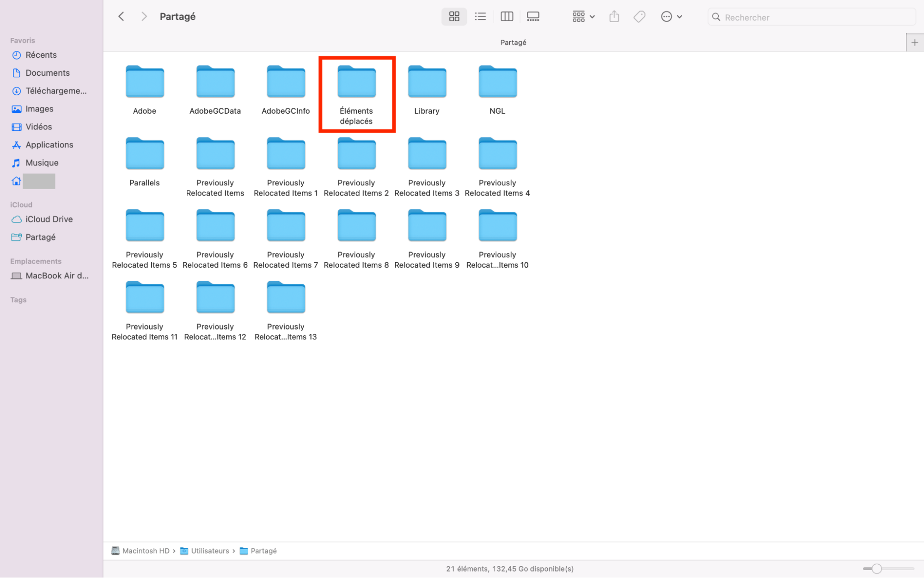Screen dimensions: 924x578
Task: Select Previously Relocated Items 1 folder
Action: click(x=286, y=167)
